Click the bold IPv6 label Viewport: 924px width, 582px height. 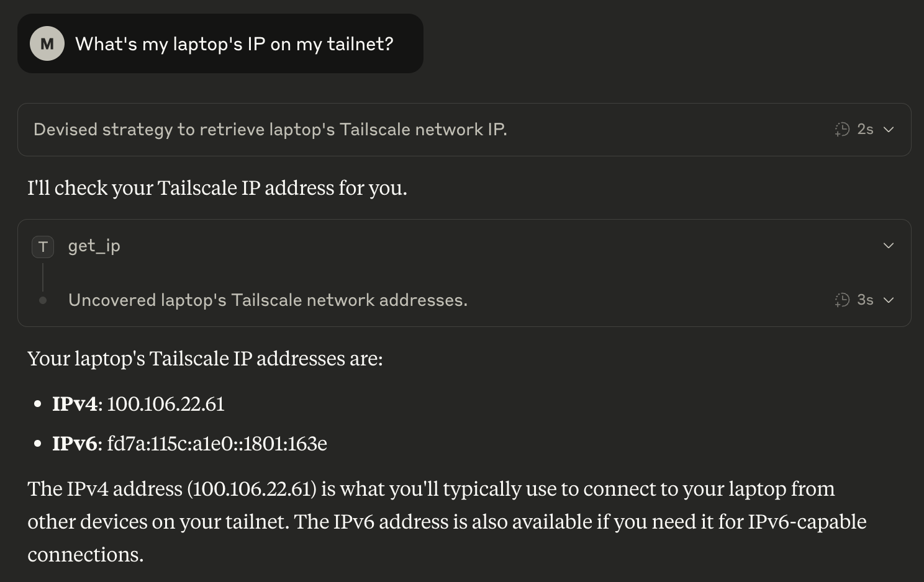75,443
